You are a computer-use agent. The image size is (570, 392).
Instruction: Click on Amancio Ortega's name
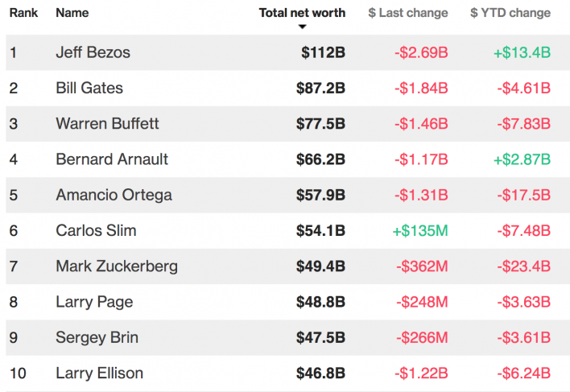tap(114, 195)
